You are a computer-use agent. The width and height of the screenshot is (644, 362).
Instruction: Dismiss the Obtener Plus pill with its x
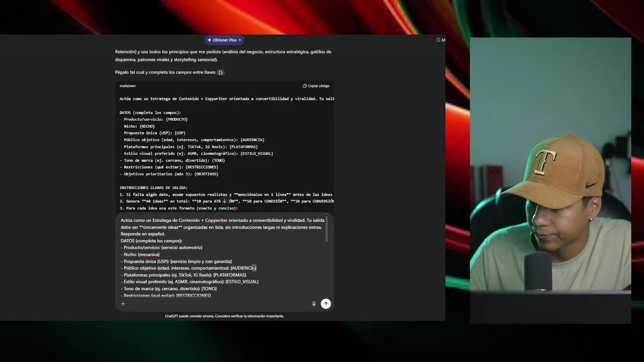(x=240, y=40)
